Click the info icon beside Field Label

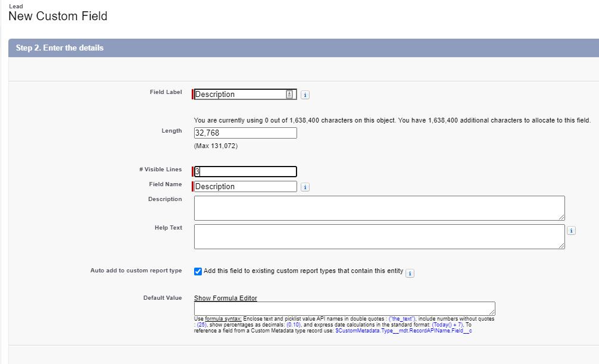(305, 94)
